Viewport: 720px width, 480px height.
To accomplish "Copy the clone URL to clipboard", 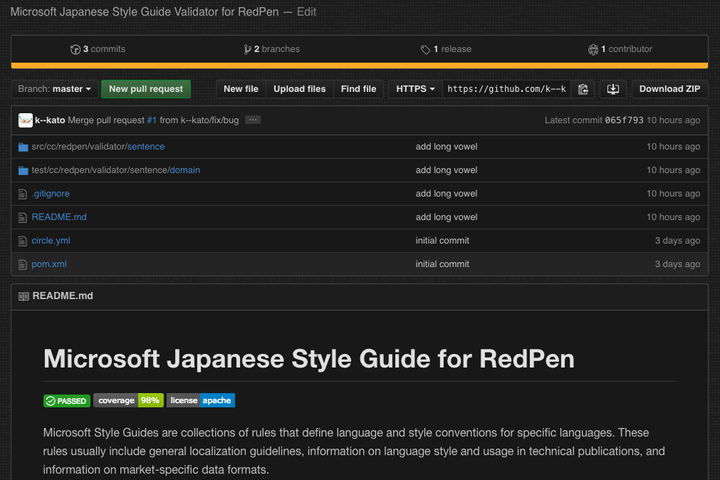I will pos(583,89).
